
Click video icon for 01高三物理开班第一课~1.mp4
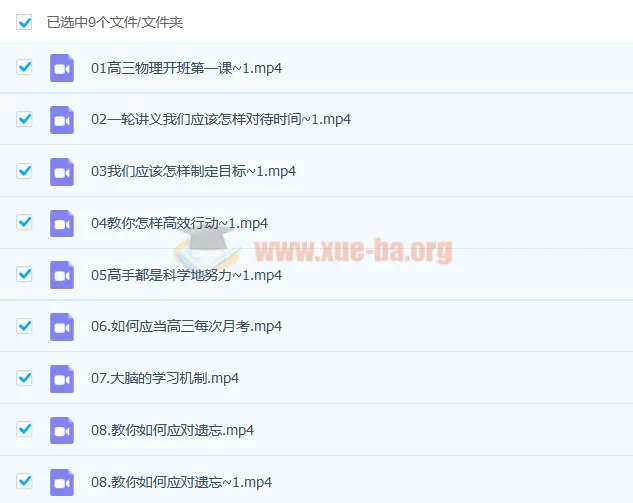coord(62,68)
